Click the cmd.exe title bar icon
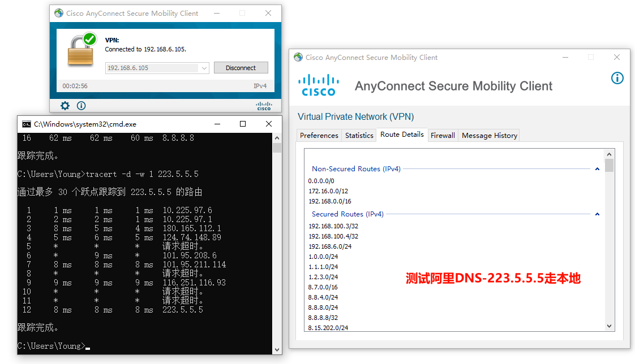The image size is (635, 364). pyautogui.click(x=27, y=124)
